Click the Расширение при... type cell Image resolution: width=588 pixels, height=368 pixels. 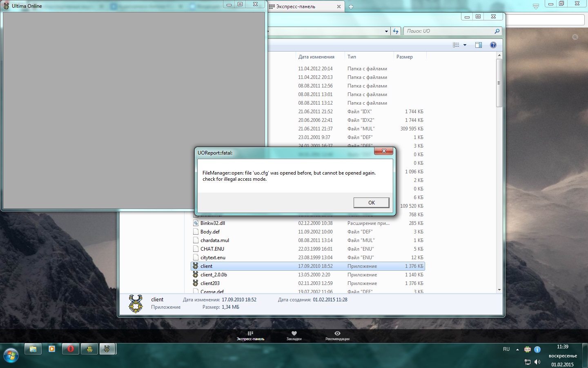point(368,223)
